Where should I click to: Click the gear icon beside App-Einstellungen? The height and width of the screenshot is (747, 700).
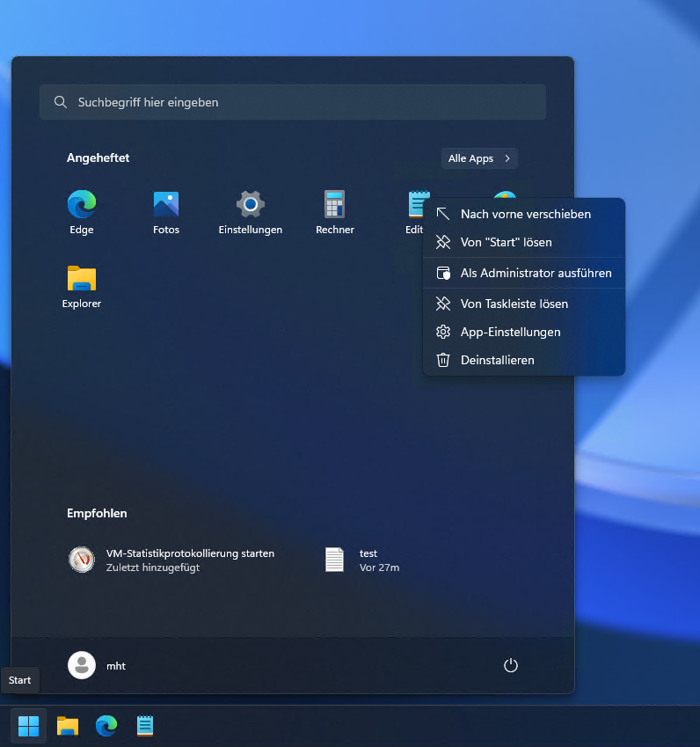pos(443,332)
